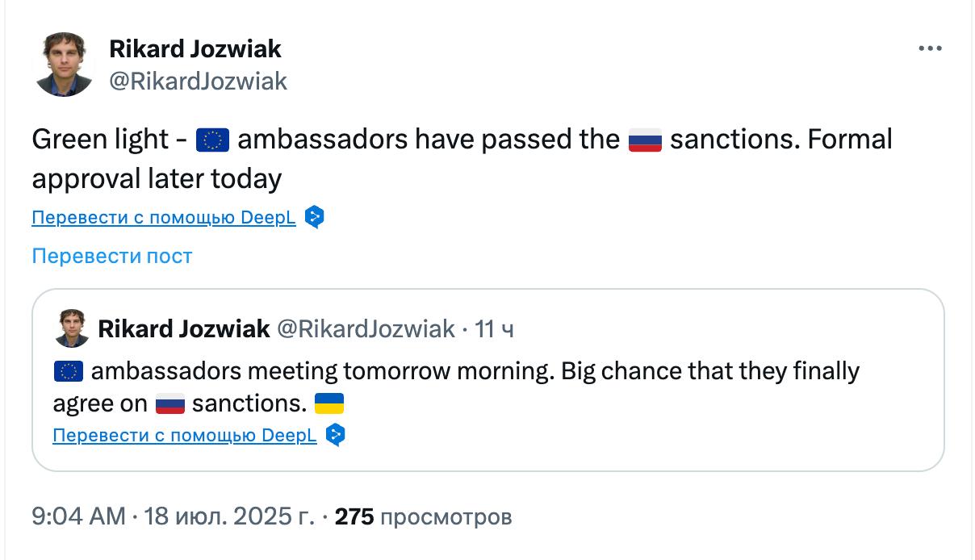Click the quoted post's "Перевести с помощью DeepL" link

point(184,436)
